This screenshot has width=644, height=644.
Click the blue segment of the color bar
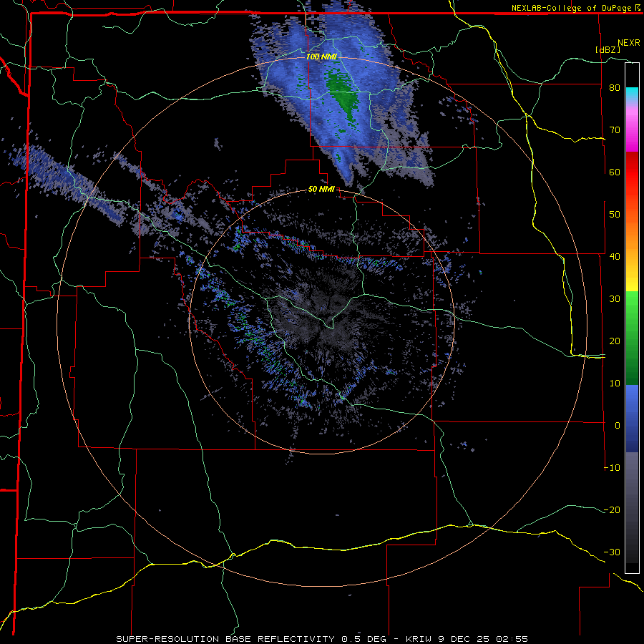tap(632, 419)
